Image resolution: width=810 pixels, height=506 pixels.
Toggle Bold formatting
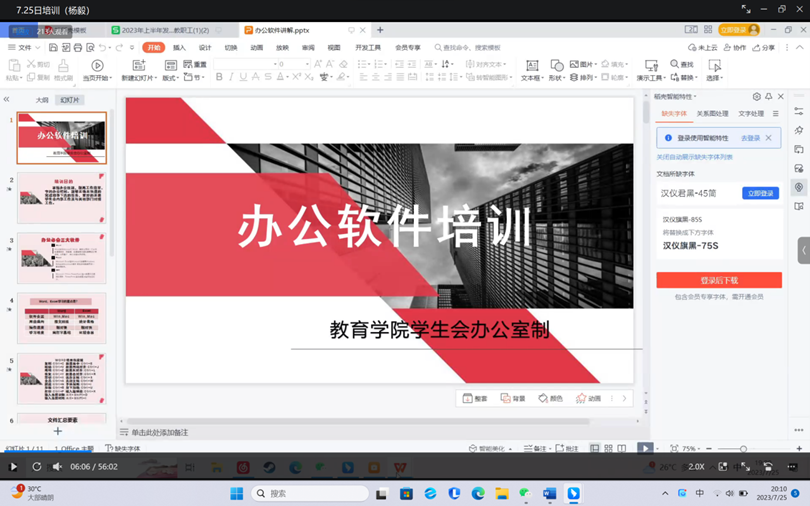[219, 77]
